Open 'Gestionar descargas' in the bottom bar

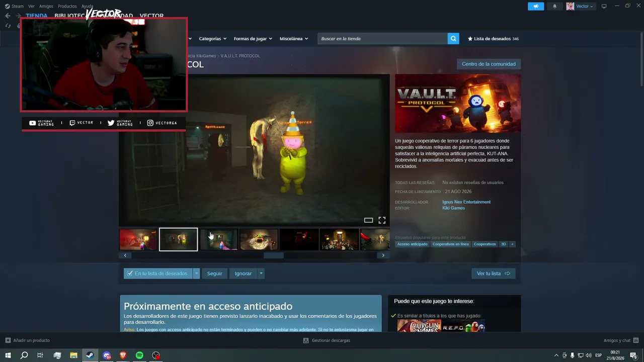pyautogui.click(x=327, y=340)
